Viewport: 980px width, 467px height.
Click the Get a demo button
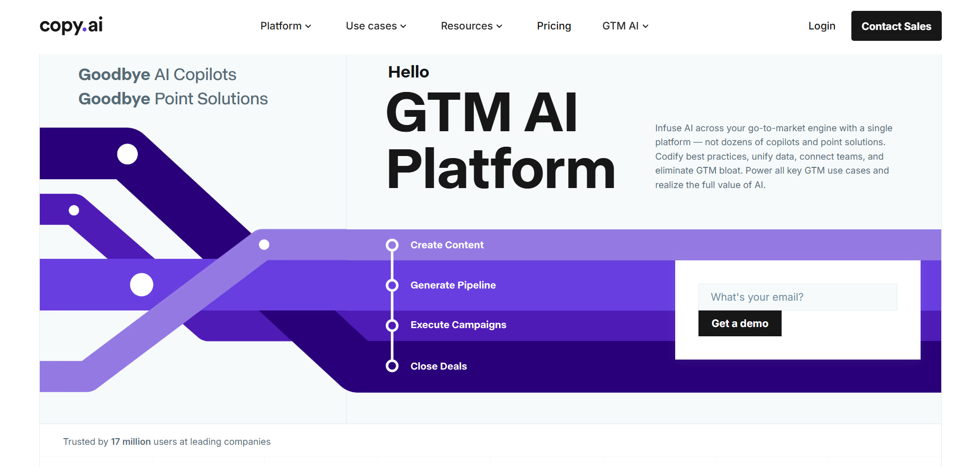point(740,323)
